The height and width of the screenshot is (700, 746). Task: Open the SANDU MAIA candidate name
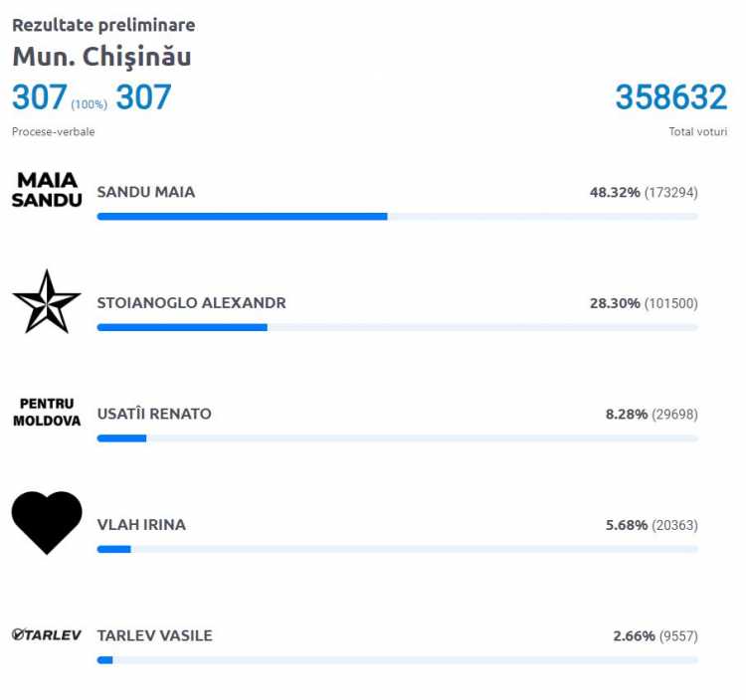[146, 192]
